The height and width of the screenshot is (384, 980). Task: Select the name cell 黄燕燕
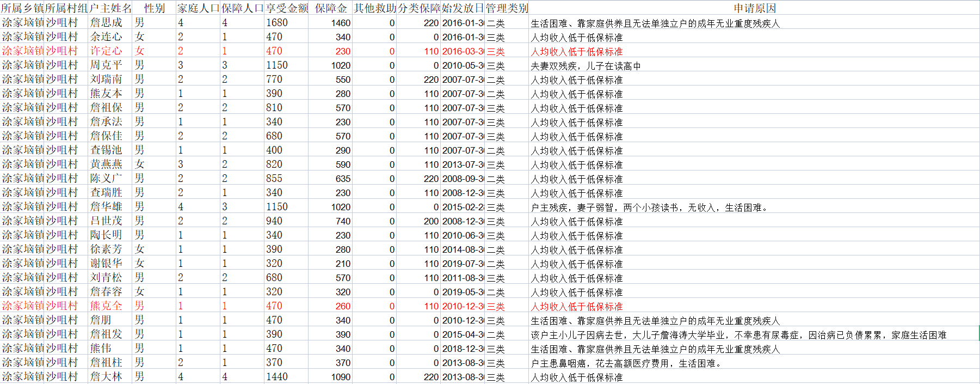[106, 164]
